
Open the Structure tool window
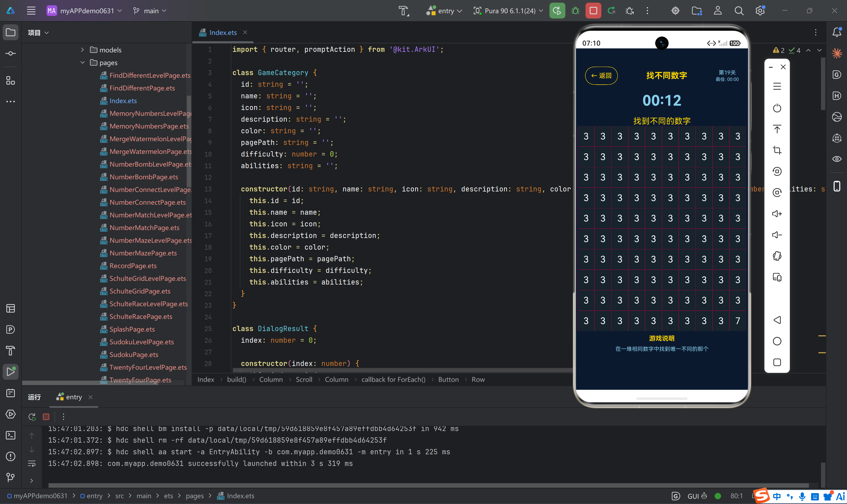11,80
